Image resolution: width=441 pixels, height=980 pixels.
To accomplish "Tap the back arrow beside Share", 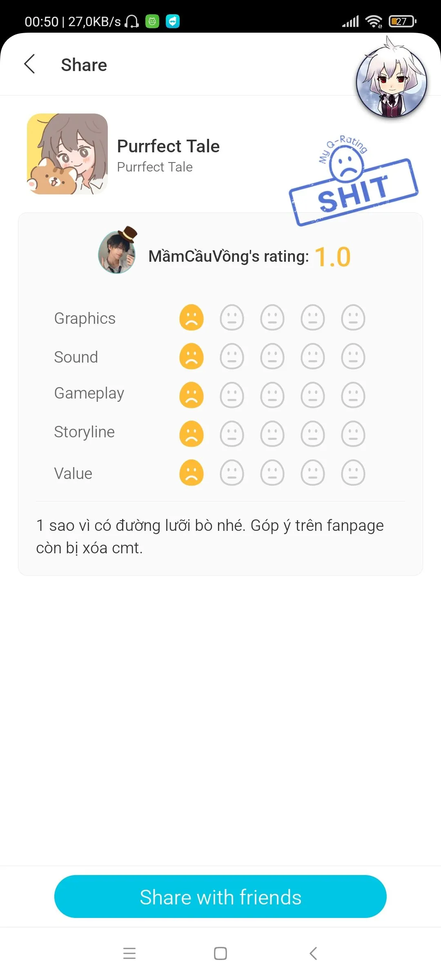I will 29,65.
